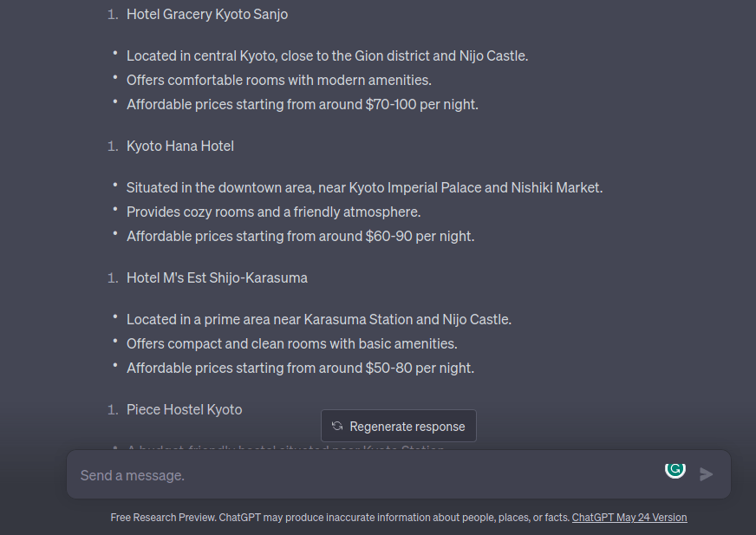Click the green Grammarly icon

click(675, 469)
